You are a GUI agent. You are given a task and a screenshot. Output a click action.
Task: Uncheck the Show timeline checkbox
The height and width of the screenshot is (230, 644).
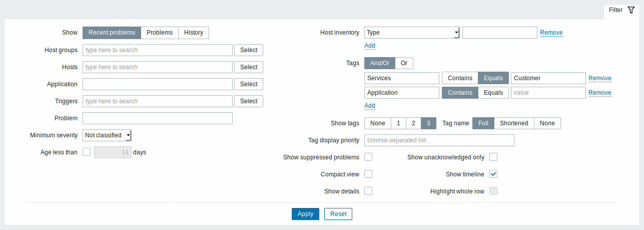pyautogui.click(x=493, y=174)
